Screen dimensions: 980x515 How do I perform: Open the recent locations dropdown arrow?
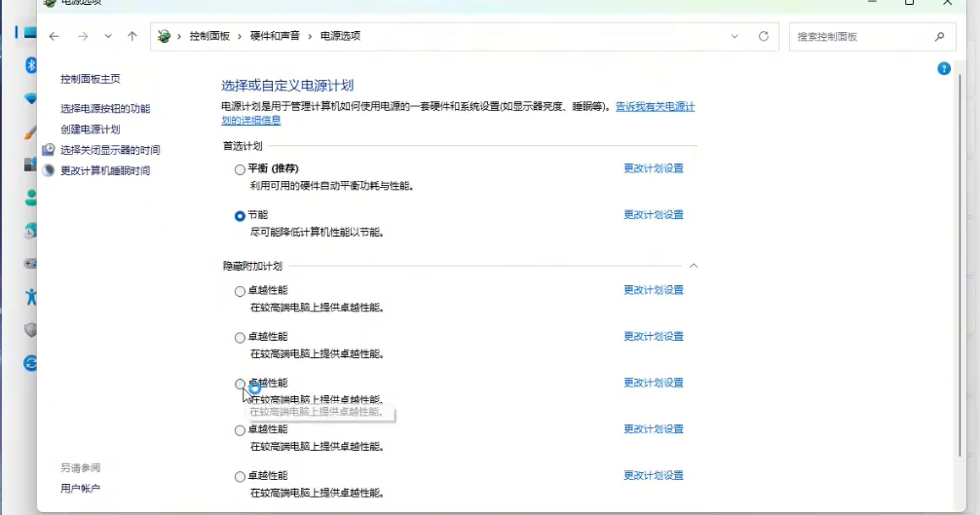click(108, 36)
